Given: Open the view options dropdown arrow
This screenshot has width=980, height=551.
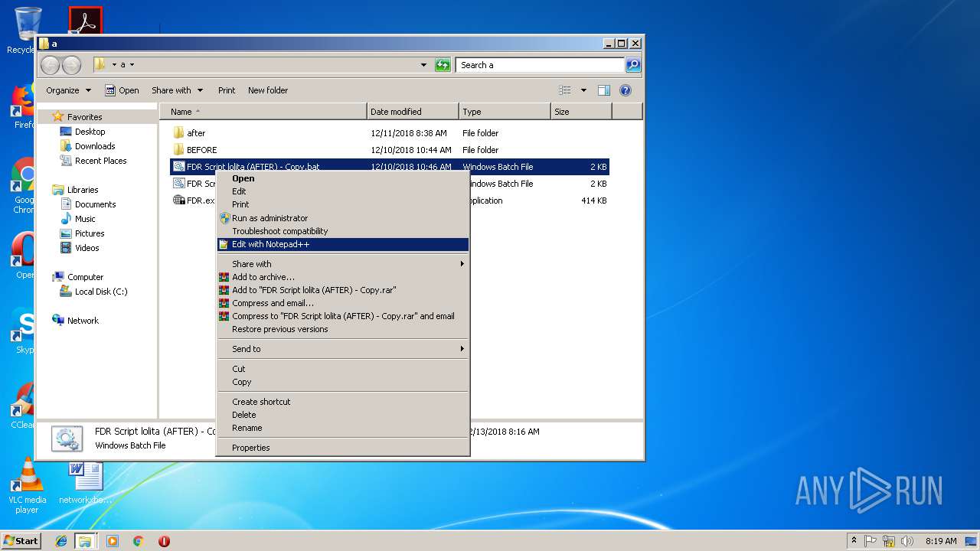Looking at the screenshot, I should [x=583, y=90].
